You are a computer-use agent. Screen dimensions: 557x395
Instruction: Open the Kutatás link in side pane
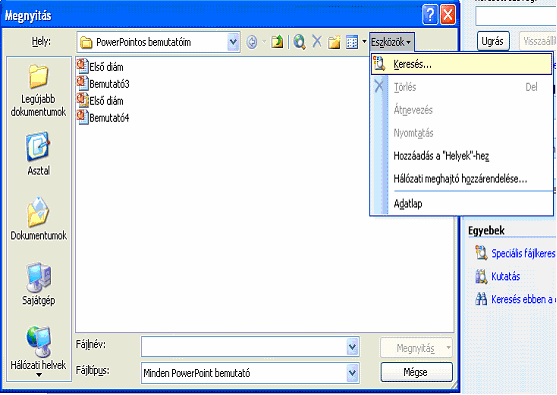pos(505,276)
